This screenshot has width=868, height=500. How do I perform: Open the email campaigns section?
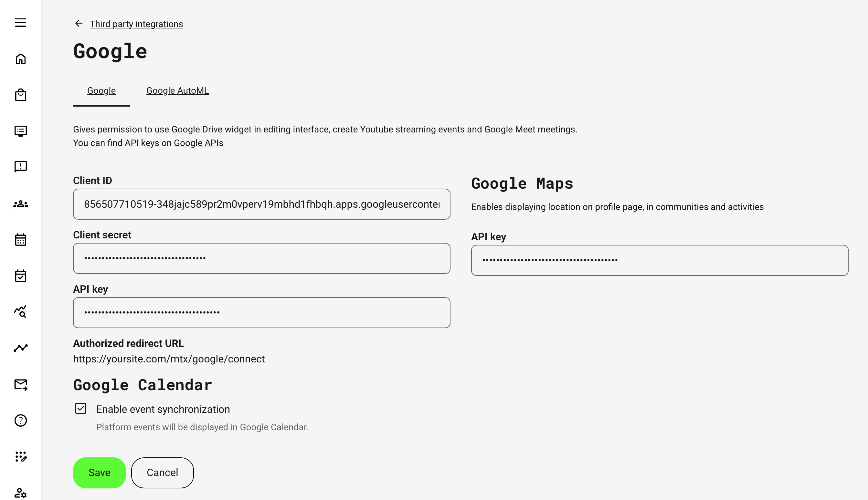(x=21, y=384)
